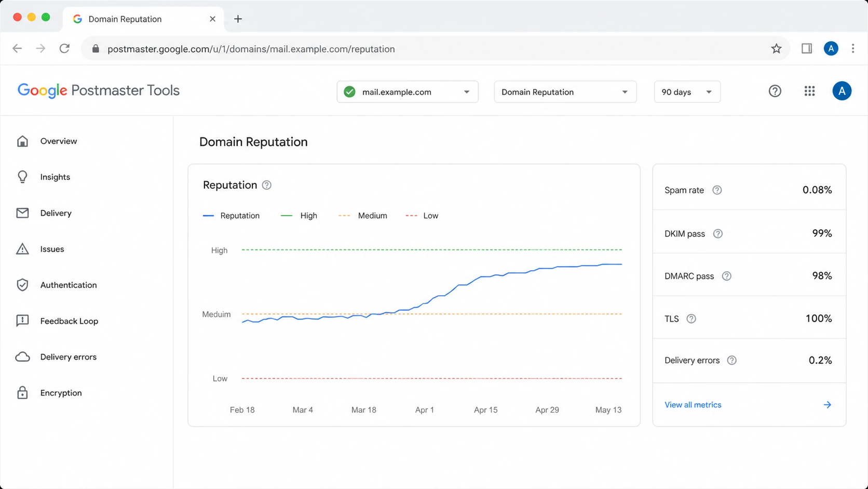Click arrow icon in View all metrics row
Image resolution: width=868 pixels, height=489 pixels.
click(x=828, y=405)
